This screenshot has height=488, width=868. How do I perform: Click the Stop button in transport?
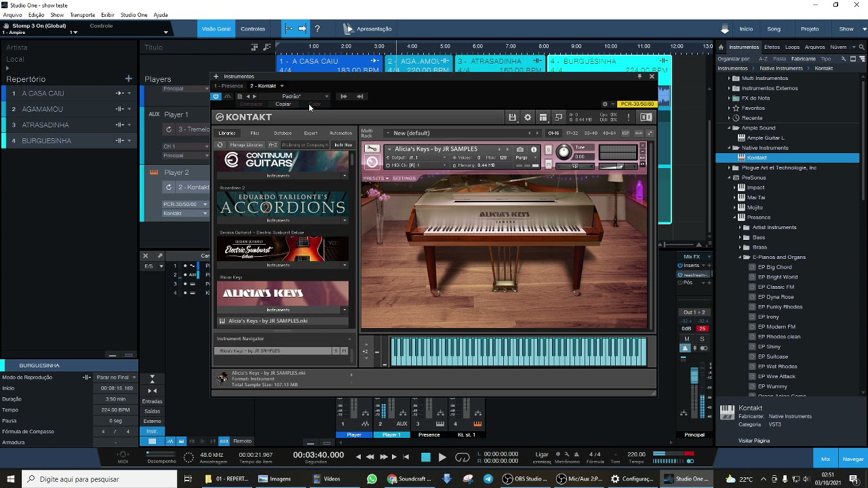tap(426, 457)
